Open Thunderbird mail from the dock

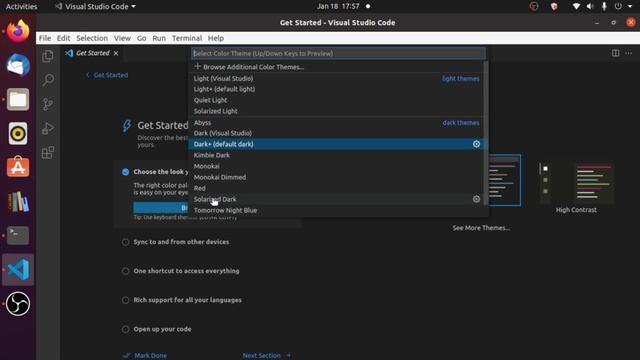(18, 65)
